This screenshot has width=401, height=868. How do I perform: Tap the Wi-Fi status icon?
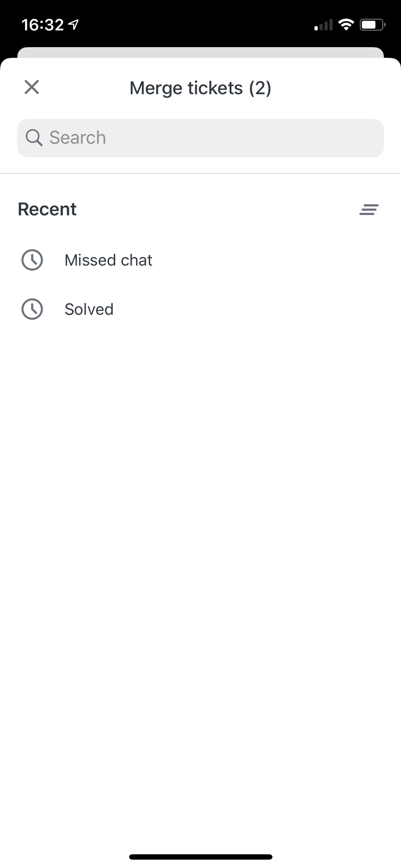pyautogui.click(x=346, y=25)
